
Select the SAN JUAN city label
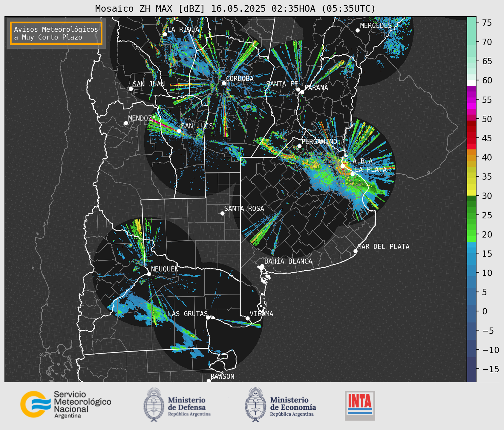[148, 84]
